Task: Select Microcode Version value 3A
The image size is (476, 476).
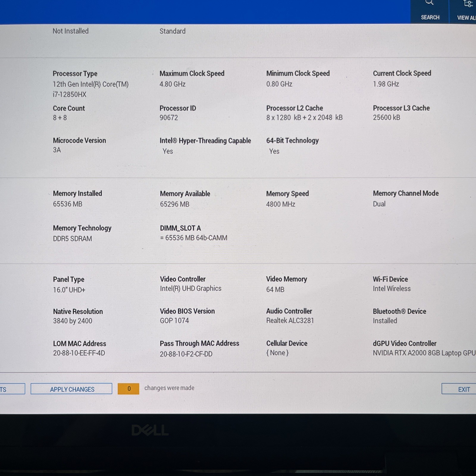Action: click(x=57, y=150)
